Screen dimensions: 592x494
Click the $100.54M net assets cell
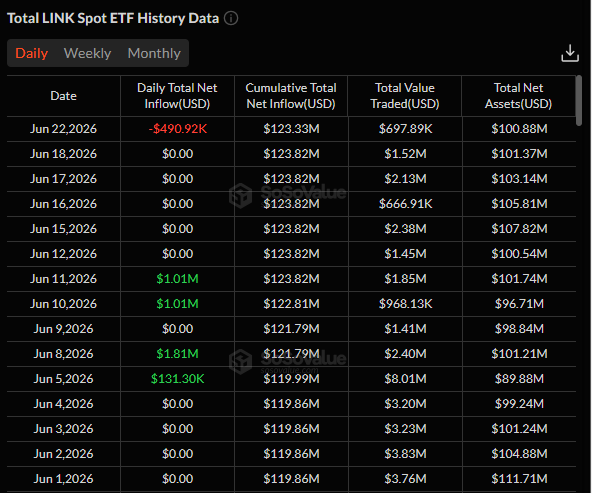click(x=519, y=254)
